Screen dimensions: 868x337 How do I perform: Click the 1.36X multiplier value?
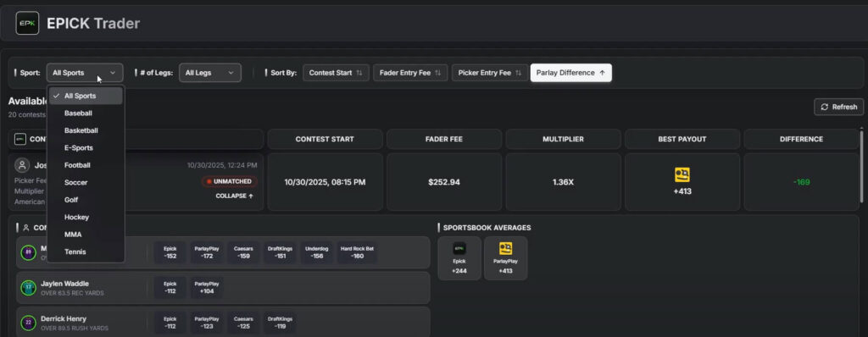coord(563,182)
